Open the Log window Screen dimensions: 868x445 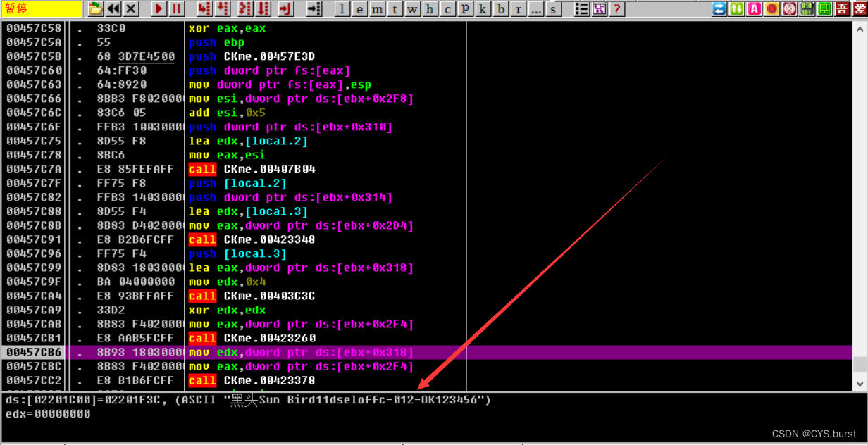pos(342,9)
